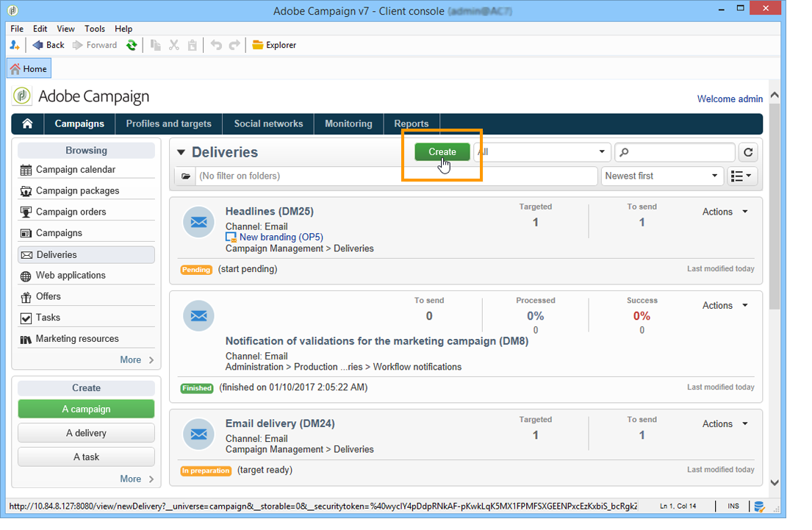Click the A delivery button

(86, 433)
